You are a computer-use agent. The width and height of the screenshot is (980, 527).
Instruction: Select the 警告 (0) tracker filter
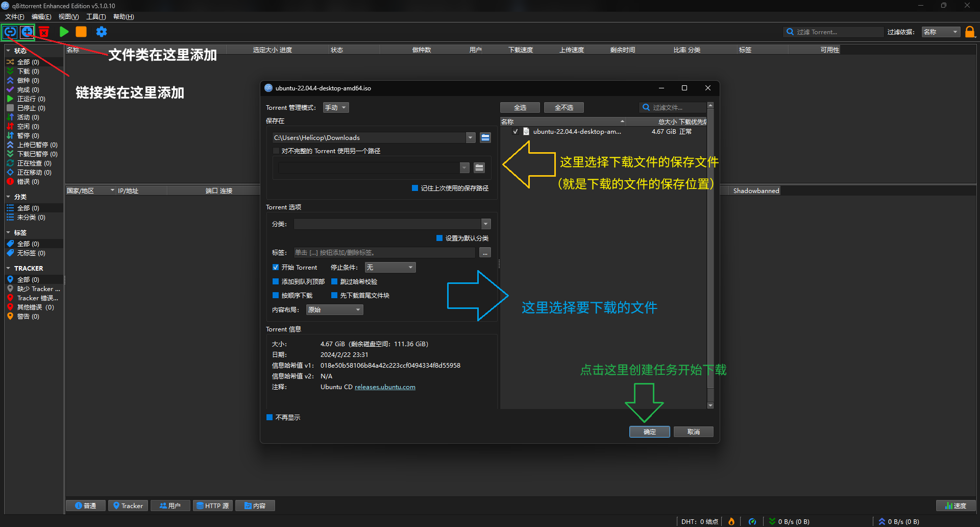[34, 316]
